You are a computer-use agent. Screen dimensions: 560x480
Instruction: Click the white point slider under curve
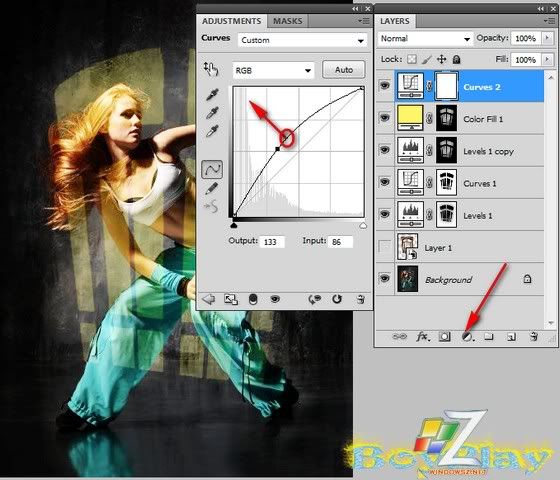363,225
